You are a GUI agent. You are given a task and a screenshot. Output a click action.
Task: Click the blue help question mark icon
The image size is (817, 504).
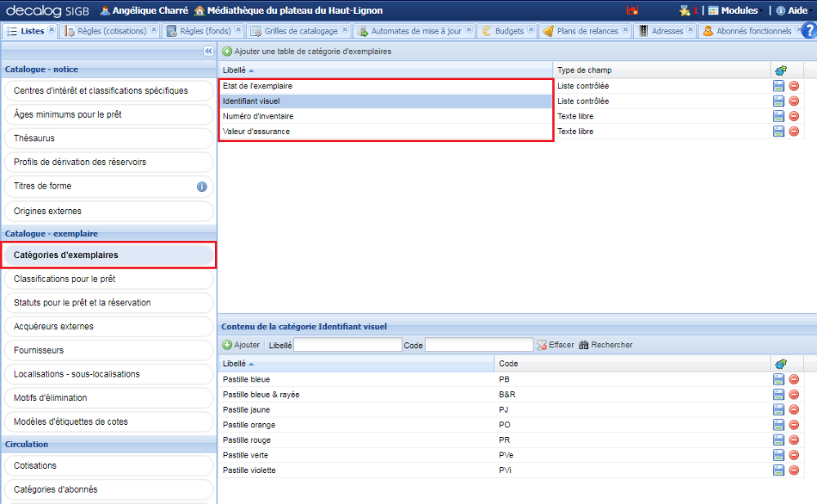point(809,31)
